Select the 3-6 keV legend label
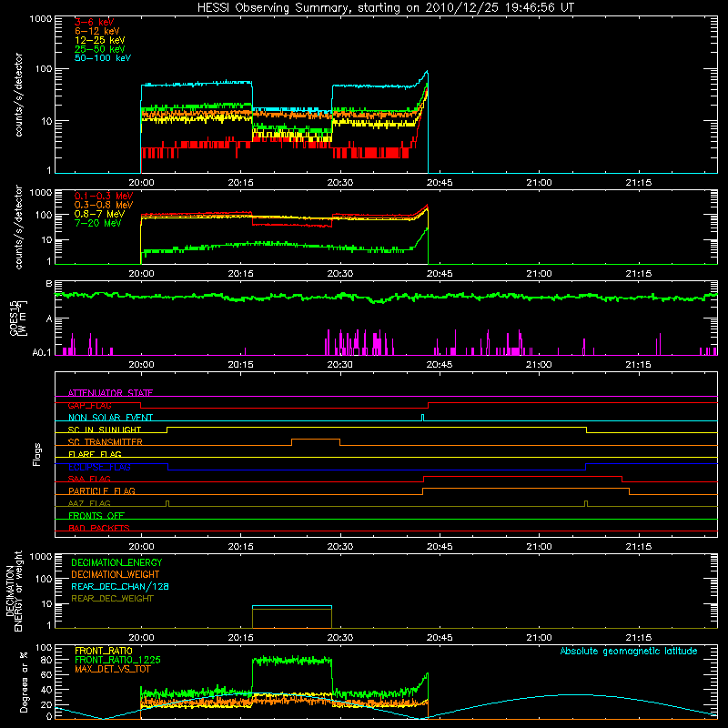The height and width of the screenshot is (728, 728). point(94,22)
